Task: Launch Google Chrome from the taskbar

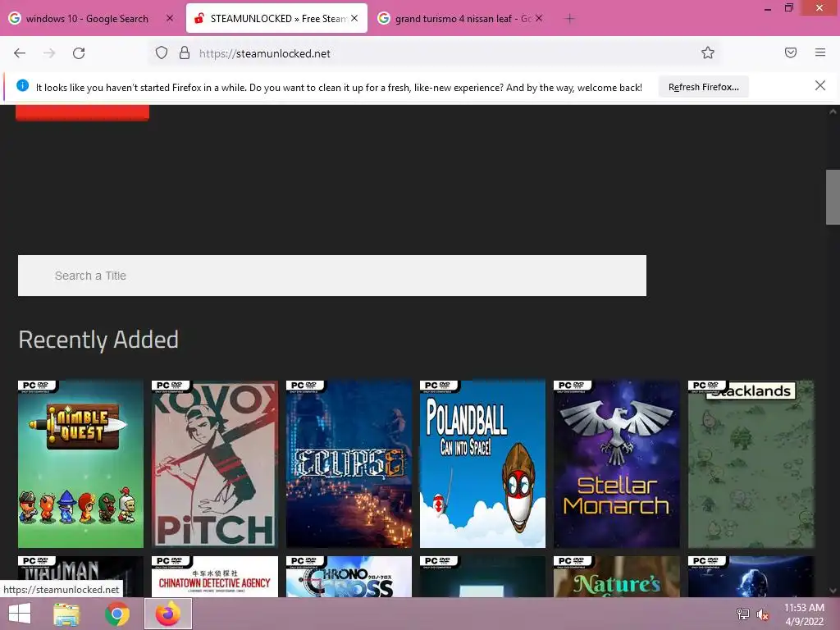Action: (117, 614)
